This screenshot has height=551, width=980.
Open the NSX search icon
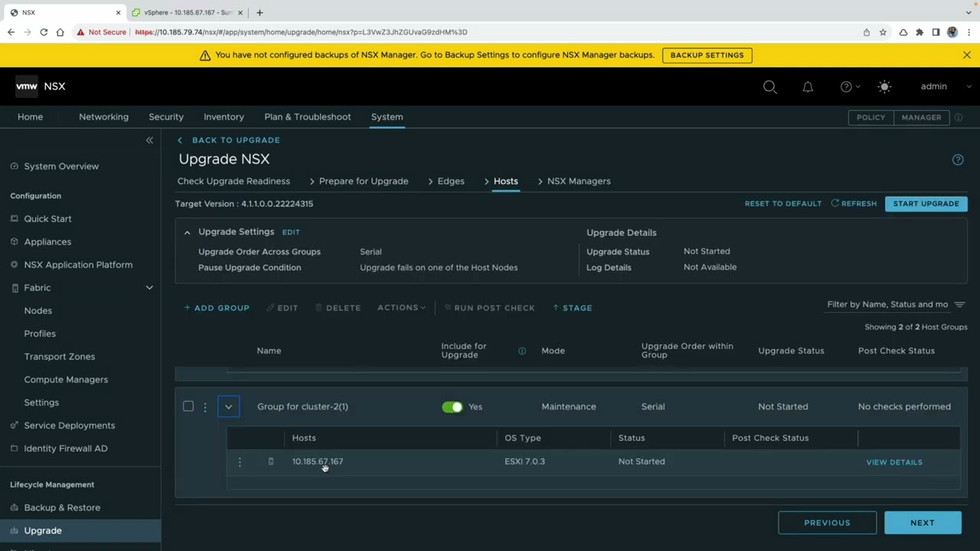pos(769,86)
